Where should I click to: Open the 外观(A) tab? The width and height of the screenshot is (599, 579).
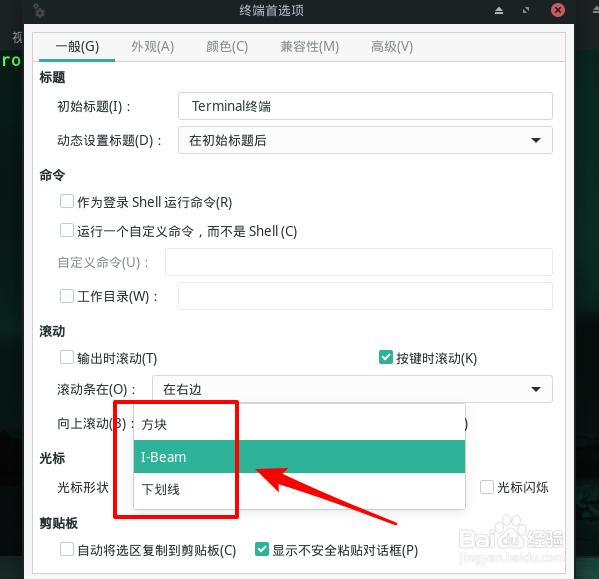(x=152, y=47)
